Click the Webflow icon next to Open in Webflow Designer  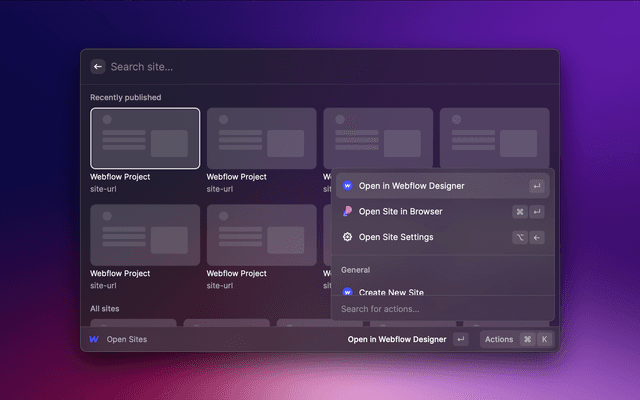347,186
